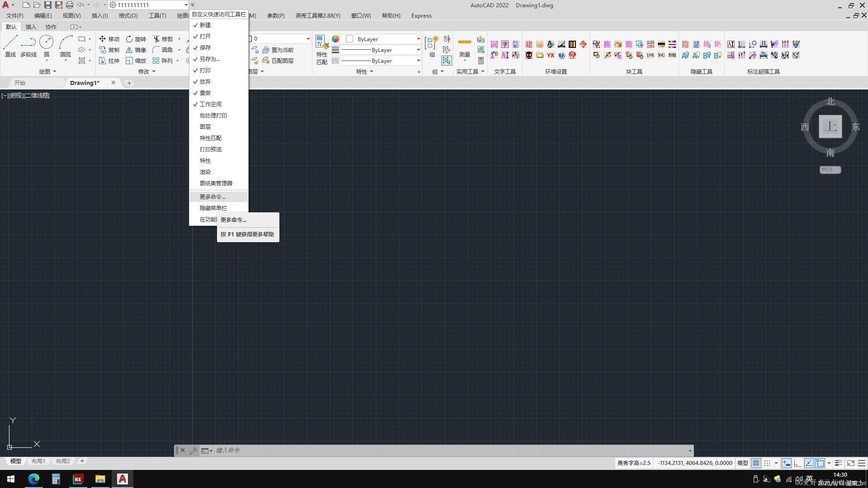Open the 视图(V) menu

[71, 16]
